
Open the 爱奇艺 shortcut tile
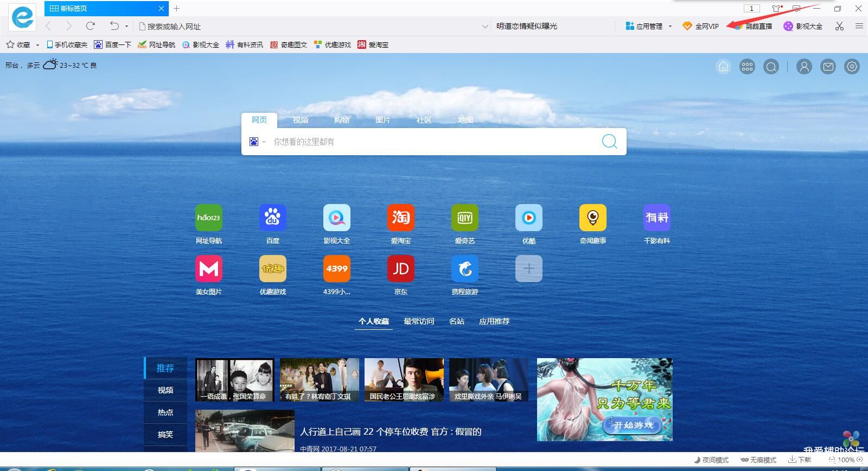(x=465, y=218)
